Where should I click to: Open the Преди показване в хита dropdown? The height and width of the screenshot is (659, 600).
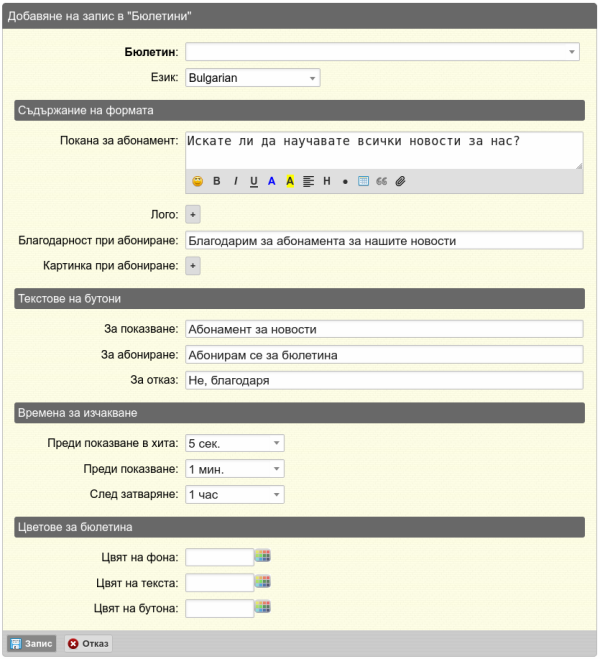pyautogui.click(x=235, y=443)
